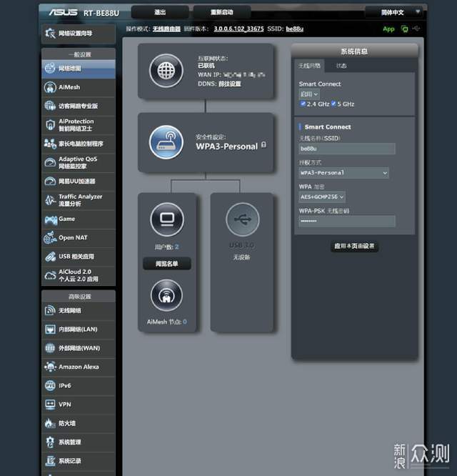Open the language selection dropdown
This screenshot has width=457, height=476.
click(394, 12)
